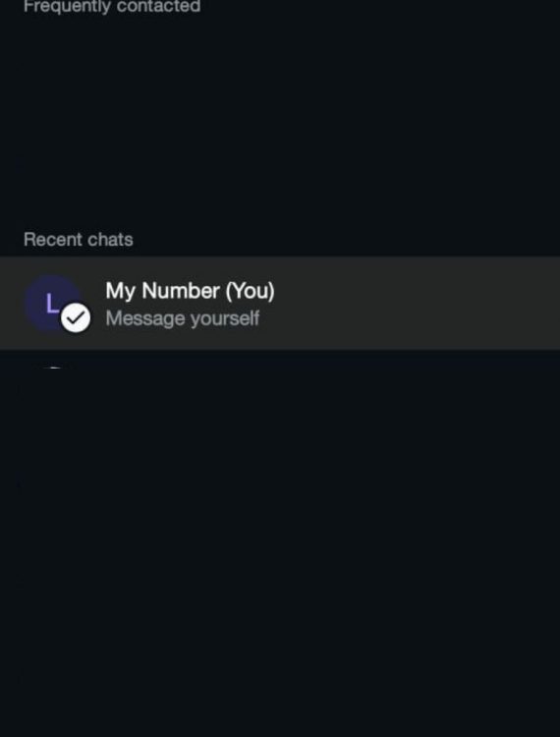Deselect the checked My Number contact
The height and width of the screenshot is (737, 560).
click(x=76, y=317)
